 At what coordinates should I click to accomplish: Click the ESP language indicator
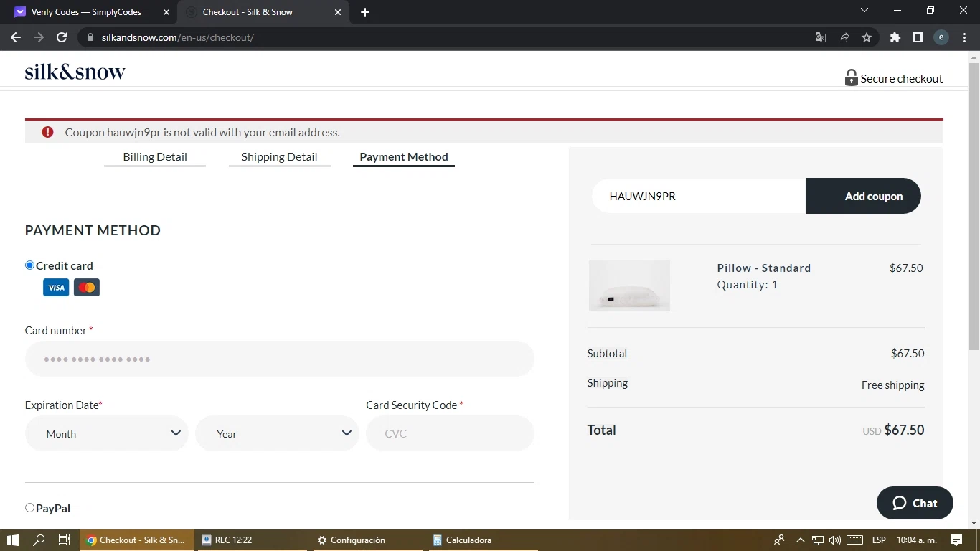[879, 540]
